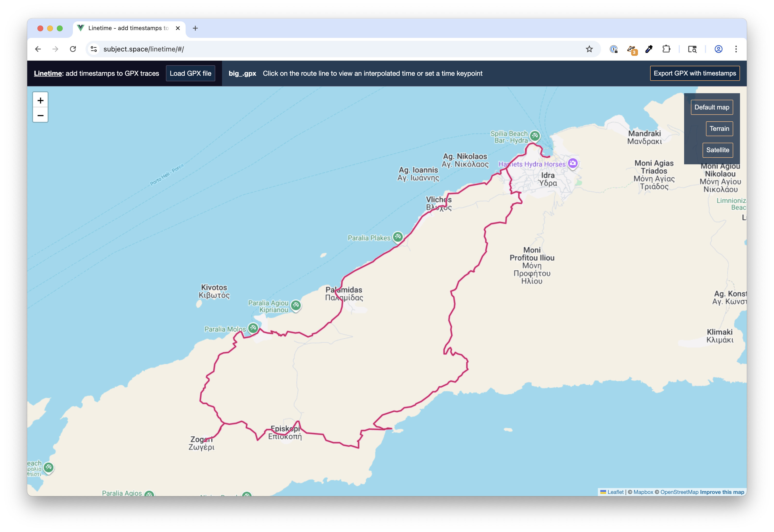
Task: Click the Paralia Molos beach marker
Action: pos(253,328)
